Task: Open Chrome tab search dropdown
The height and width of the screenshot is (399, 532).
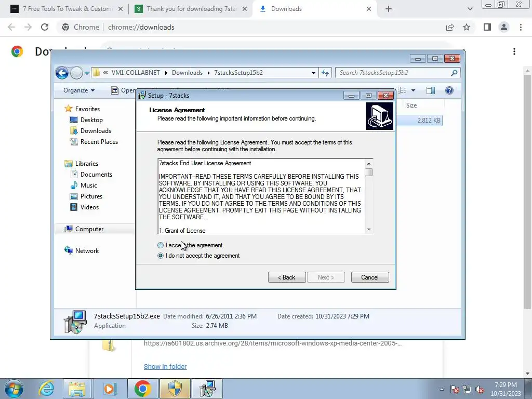Action: pos(470,9)
